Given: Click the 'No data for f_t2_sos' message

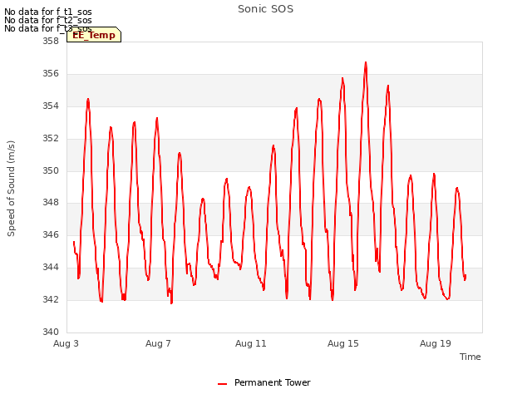Looking at the screenshot, I should (x=48, y=20).
